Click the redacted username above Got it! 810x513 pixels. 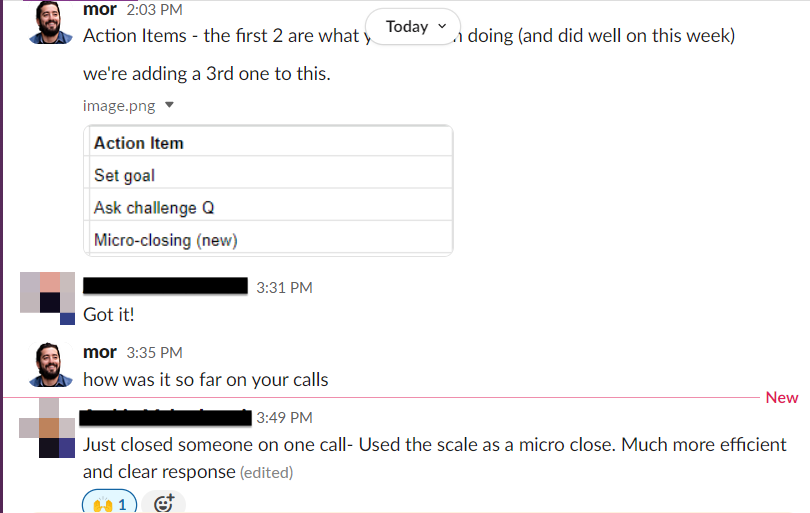[165, 287]
